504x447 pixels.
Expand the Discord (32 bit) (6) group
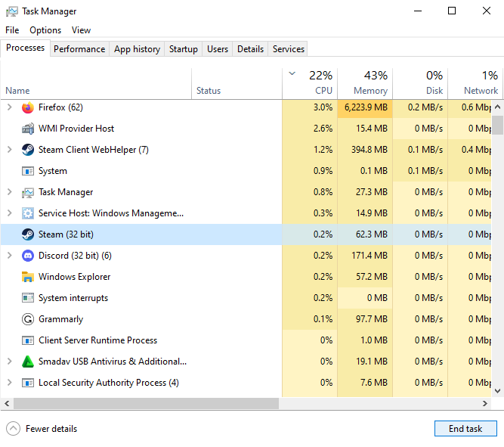[10, 256]
